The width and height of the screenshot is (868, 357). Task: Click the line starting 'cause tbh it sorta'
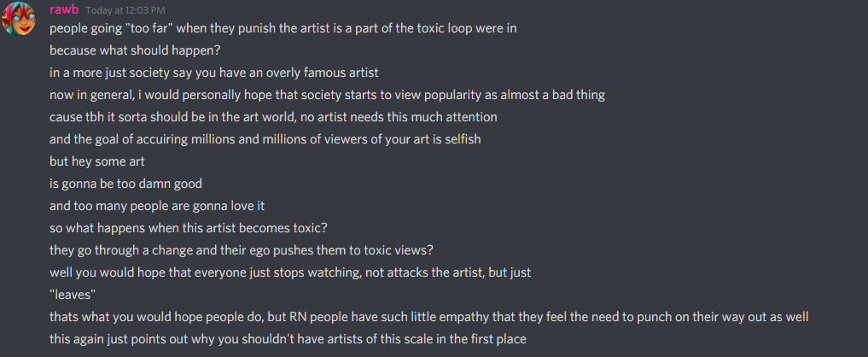tap(273, 117)
